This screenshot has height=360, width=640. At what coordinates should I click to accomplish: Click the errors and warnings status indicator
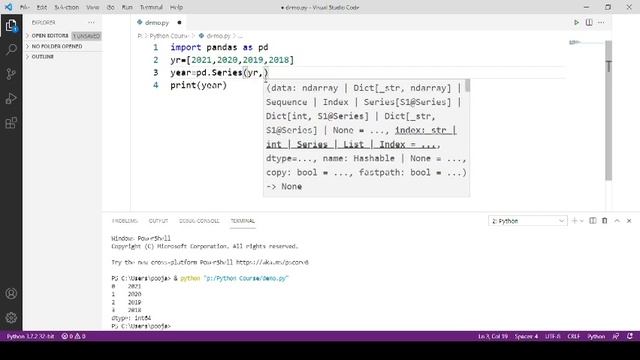[x=73, y=336]
